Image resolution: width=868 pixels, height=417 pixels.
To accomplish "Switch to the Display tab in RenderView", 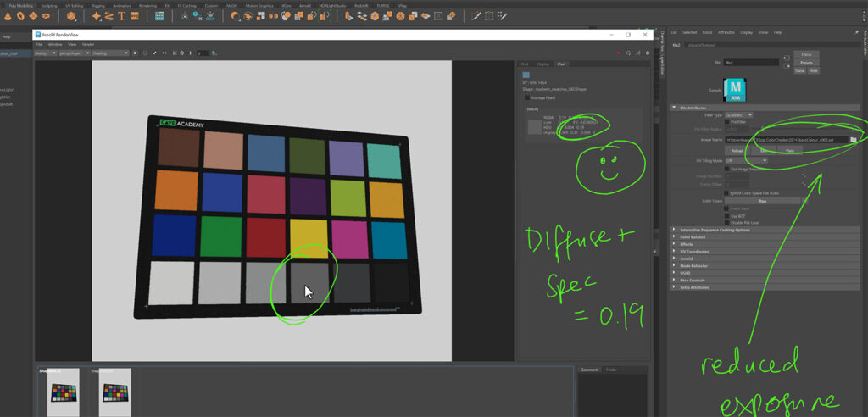I will [542, 64].
